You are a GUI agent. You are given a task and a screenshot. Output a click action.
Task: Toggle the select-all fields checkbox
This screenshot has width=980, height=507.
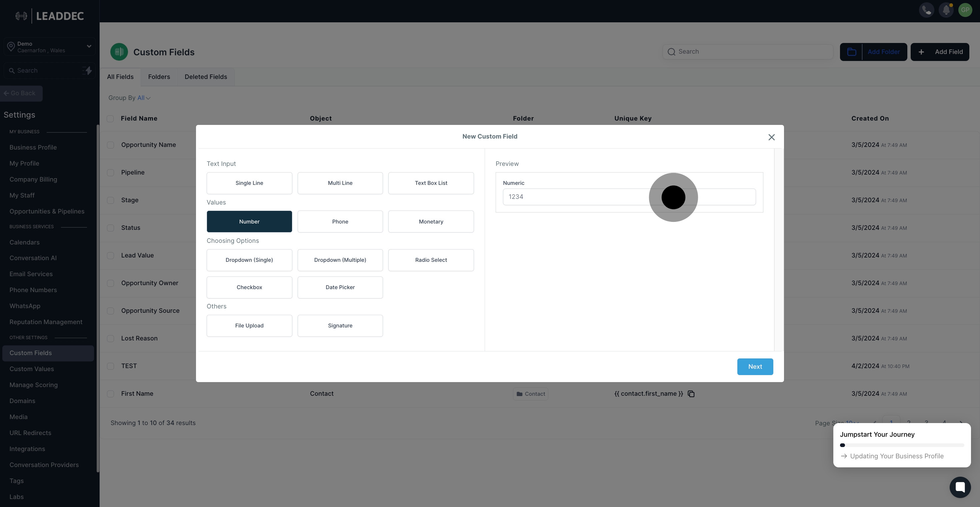click(110, 119)
